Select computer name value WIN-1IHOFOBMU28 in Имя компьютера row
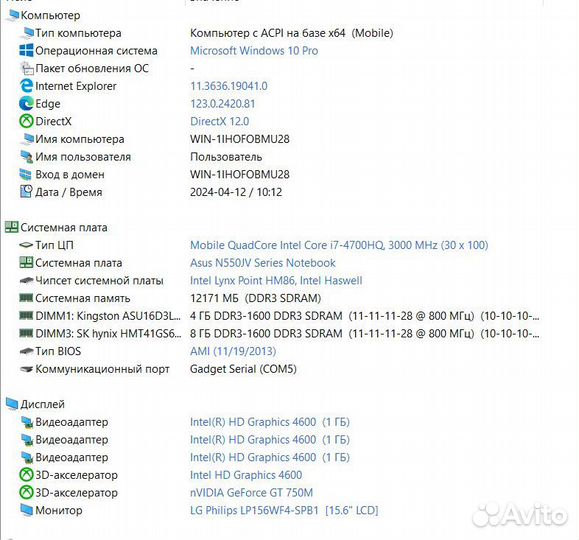Screen dimensions: 579x540 point(240,139)
